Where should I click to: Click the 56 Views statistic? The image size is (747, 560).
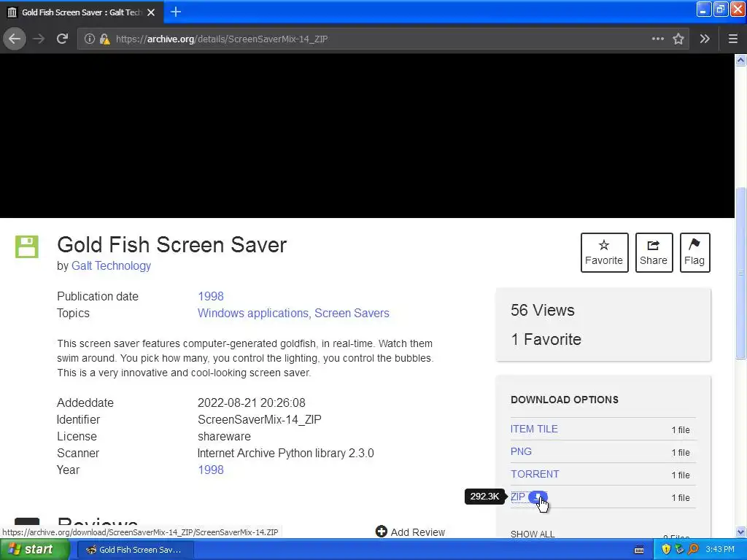(x=542, y=311)
